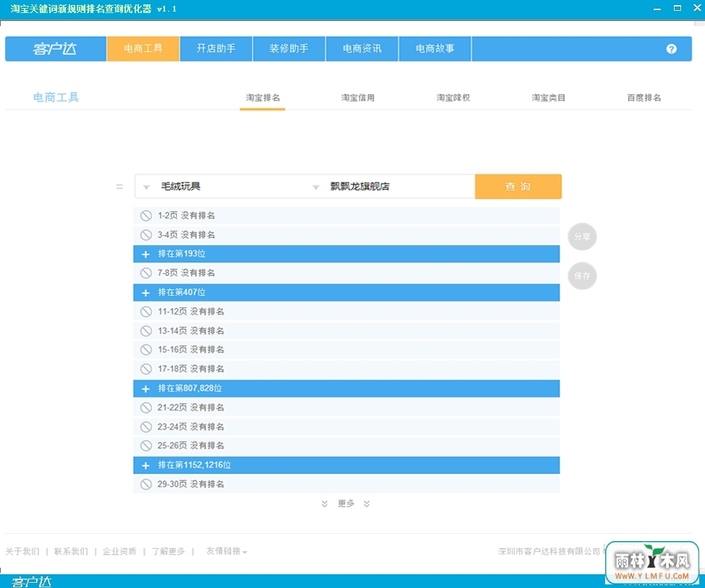Open the help question mark icon
The height and width of the screenshot is (588, 705).
click(671, 49)
